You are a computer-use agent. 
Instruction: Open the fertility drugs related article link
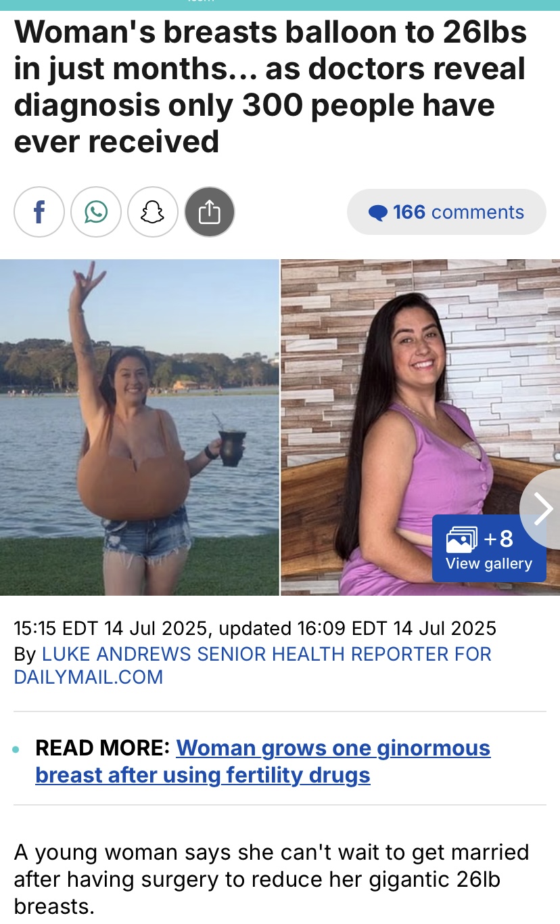point(262,762)
